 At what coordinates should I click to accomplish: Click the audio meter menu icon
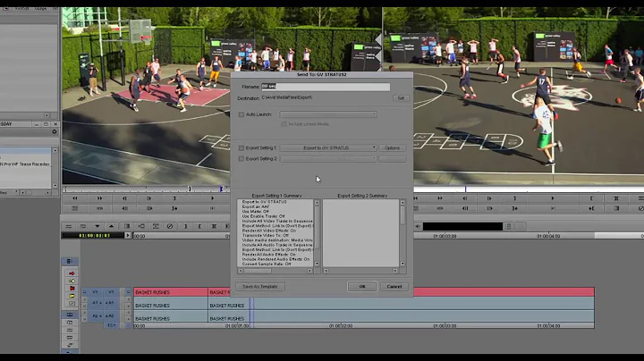click(x=509, y=226)
